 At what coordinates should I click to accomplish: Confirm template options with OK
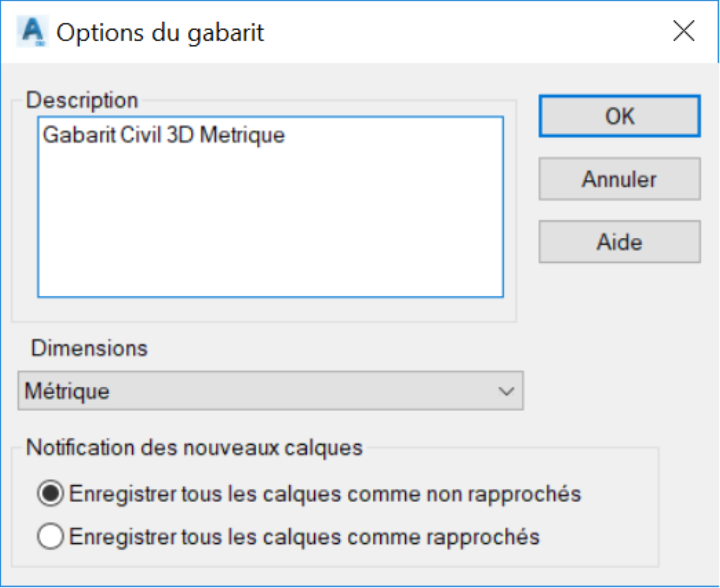pos(620,116)
